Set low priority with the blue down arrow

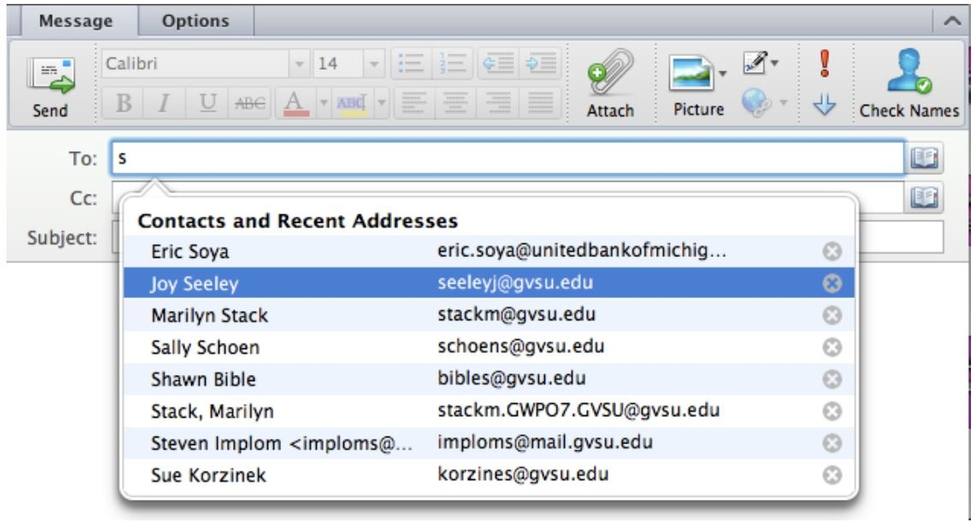tap(824, 104)
